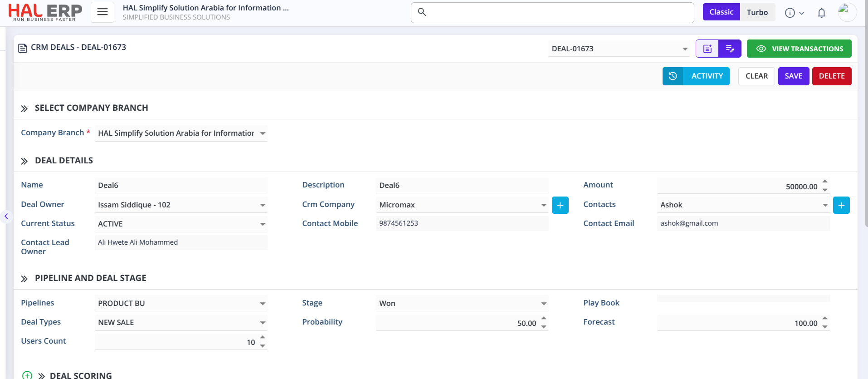Viewport: 868px width, 379px height.
Task: Switch to Turbo mode
Action: (x=757, y=12)
